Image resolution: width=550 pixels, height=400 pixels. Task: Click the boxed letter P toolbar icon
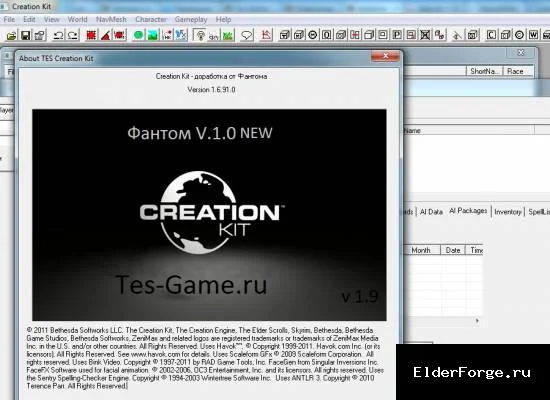pos(397,35)
